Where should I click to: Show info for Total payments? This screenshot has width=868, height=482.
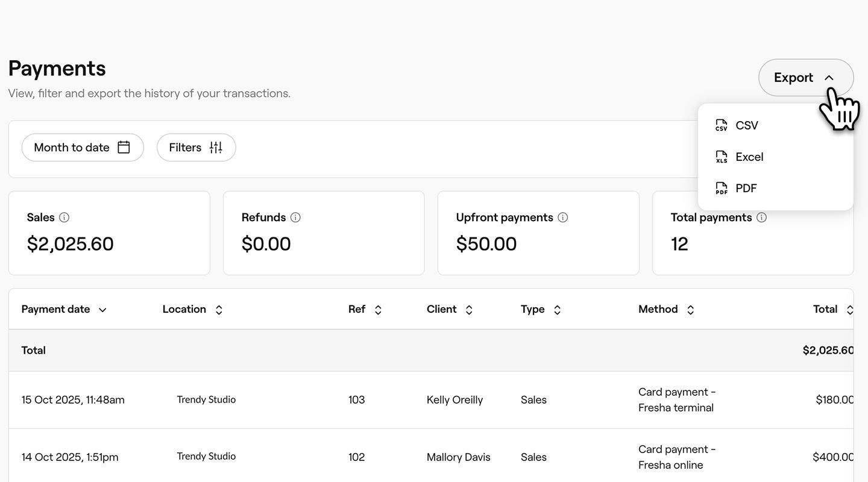(x=761, y=218)
